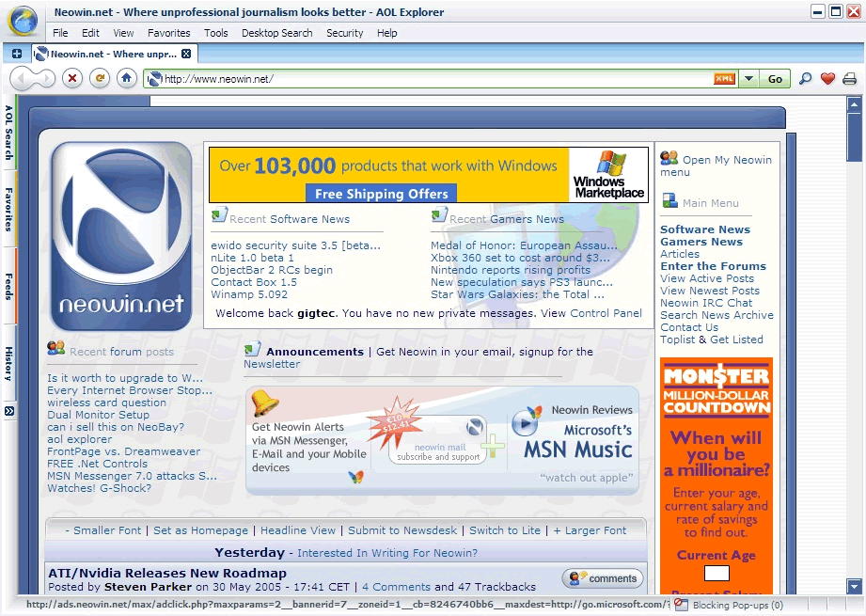Go to the Home page icon
The image size is (866, 616).
(x=127, y=78)
